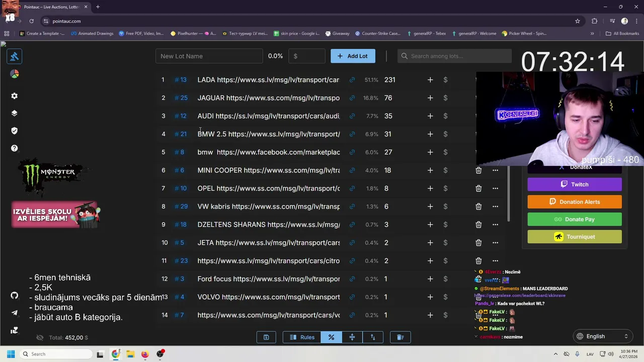This screenshot has height=362, width=644.
Task: Toggle the compact rows button in bottom toolbar
Action: pyautogui.click(x=352, y=337)
